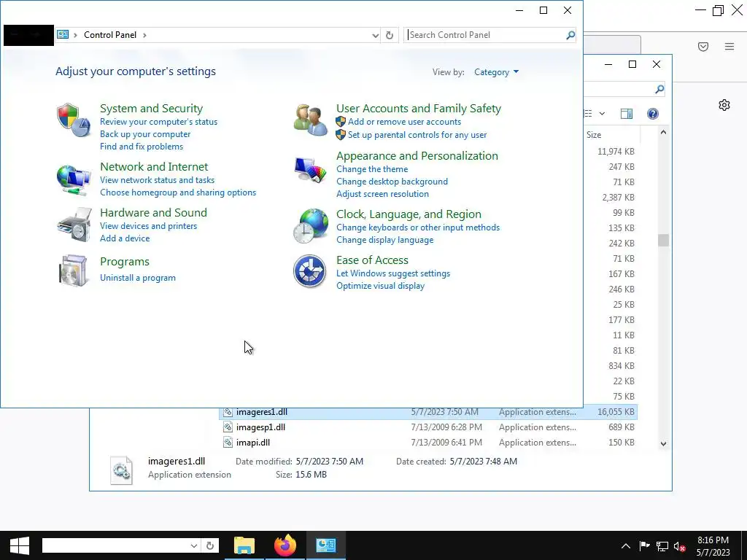Open Explorer view options dropdown arrow
This screenshot has width=747, height=560.
point(602,113)
